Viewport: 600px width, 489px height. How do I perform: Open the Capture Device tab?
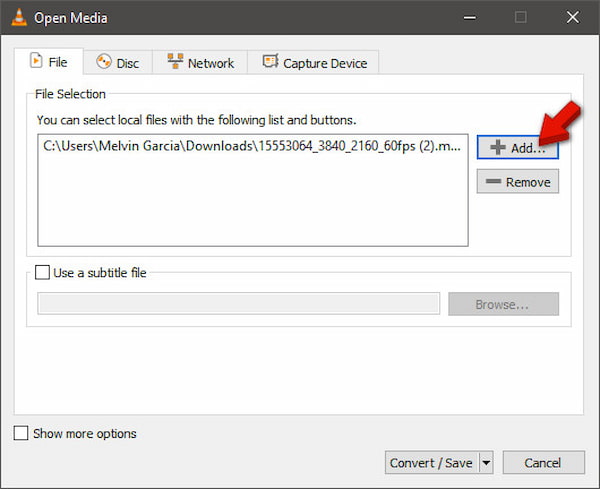coord(313,62)
